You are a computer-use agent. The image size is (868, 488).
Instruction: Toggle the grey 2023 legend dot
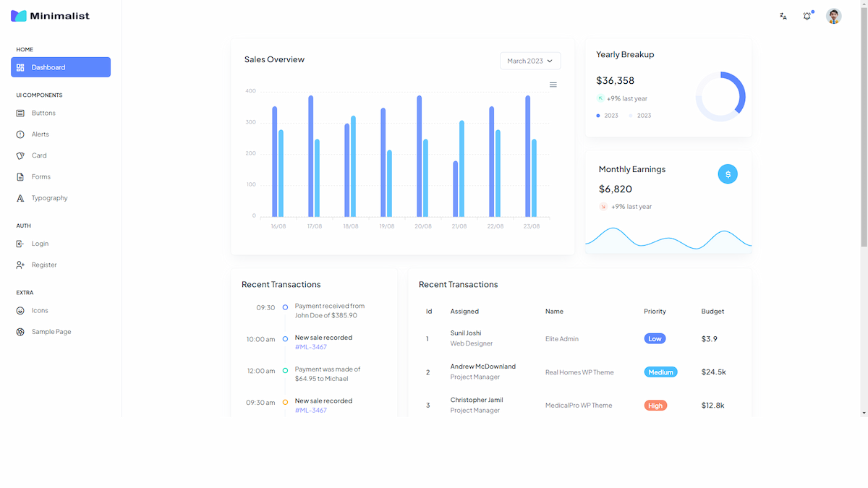pyautogui.click(x=631, y=116)
